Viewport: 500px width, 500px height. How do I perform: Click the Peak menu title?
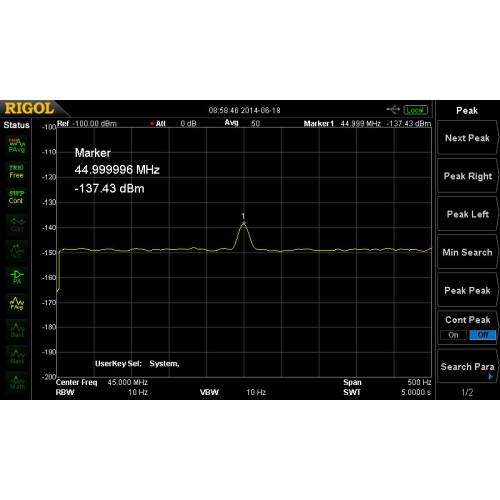click(467, 110)
